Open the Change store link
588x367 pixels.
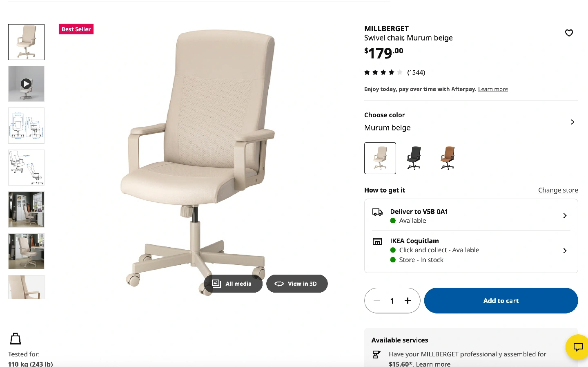(x=558, y=190)
